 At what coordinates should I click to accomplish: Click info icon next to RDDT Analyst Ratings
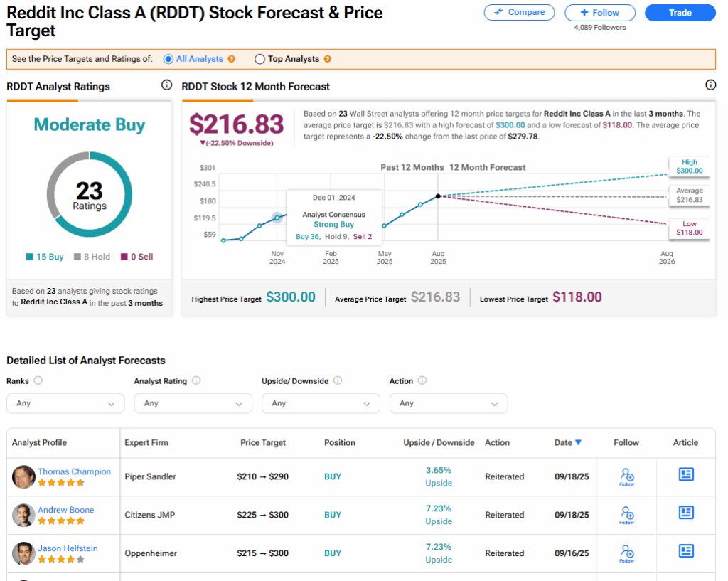[x=166, y=85]
